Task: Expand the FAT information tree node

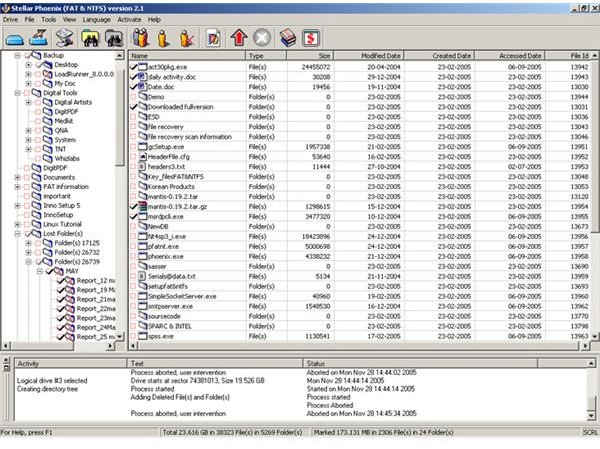Action: point(17,187)
